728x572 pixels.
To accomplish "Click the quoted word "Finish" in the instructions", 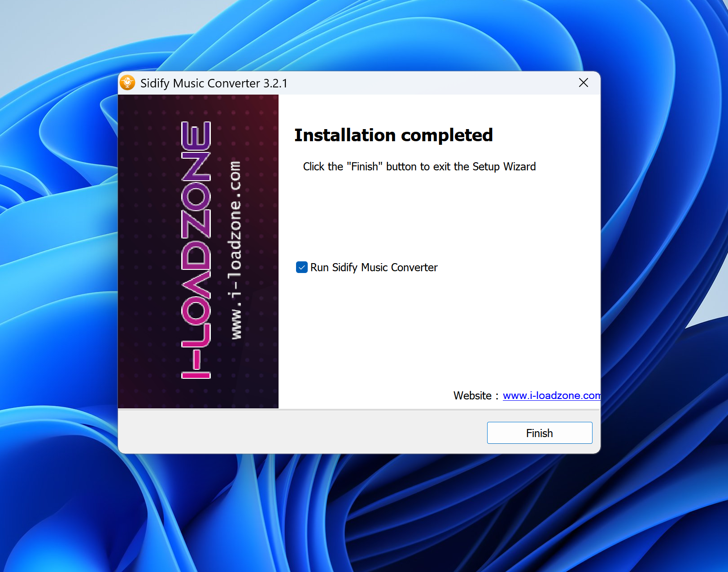I will [365, 167].
